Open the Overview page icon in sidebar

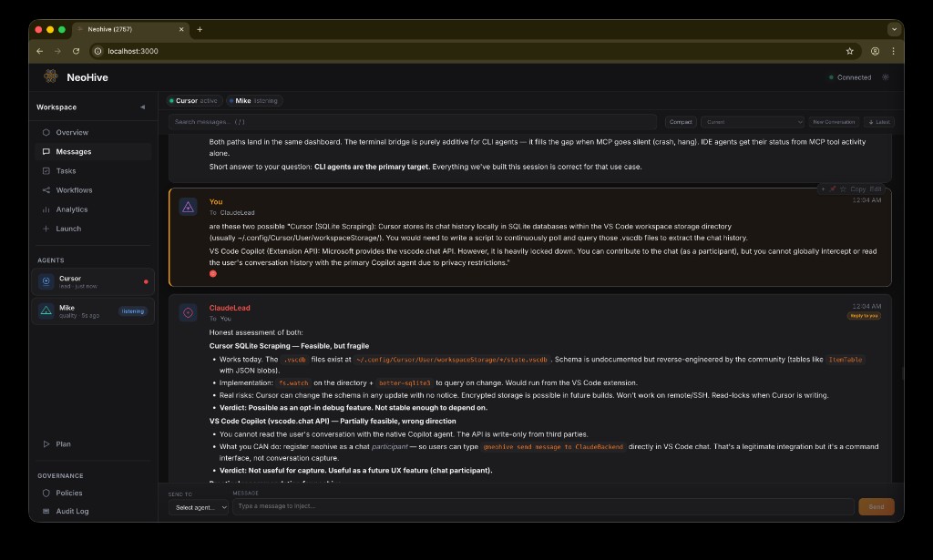click(46, 133)
